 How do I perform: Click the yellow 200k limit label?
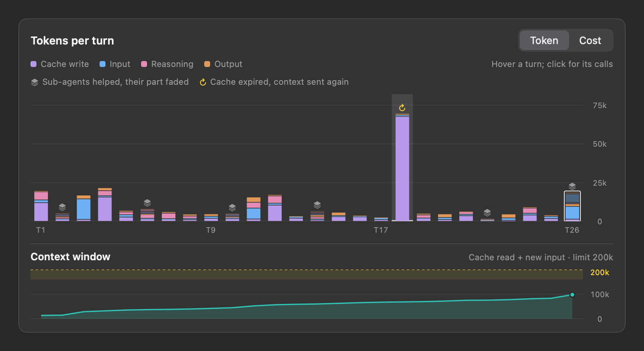pos(600,273)
